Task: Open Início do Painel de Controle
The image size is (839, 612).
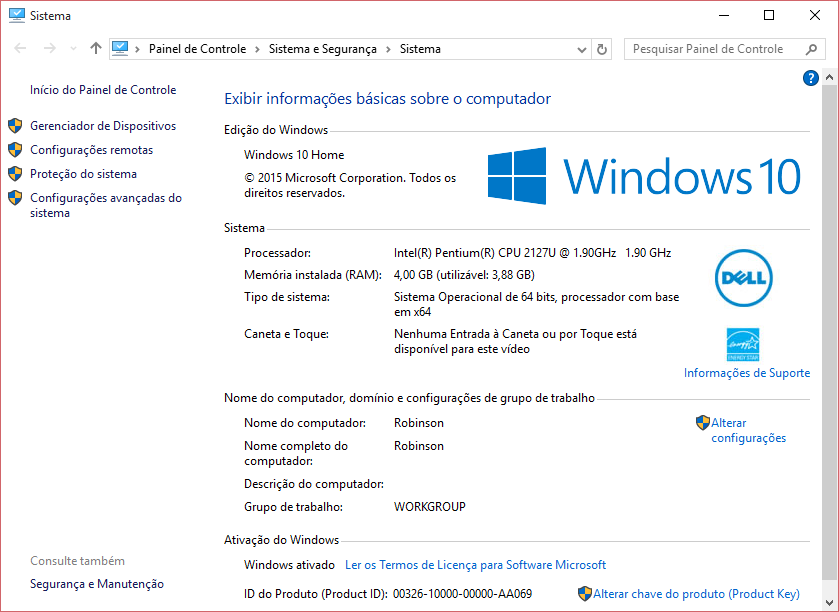Action: pyautogui.click(x=103, y=90)
